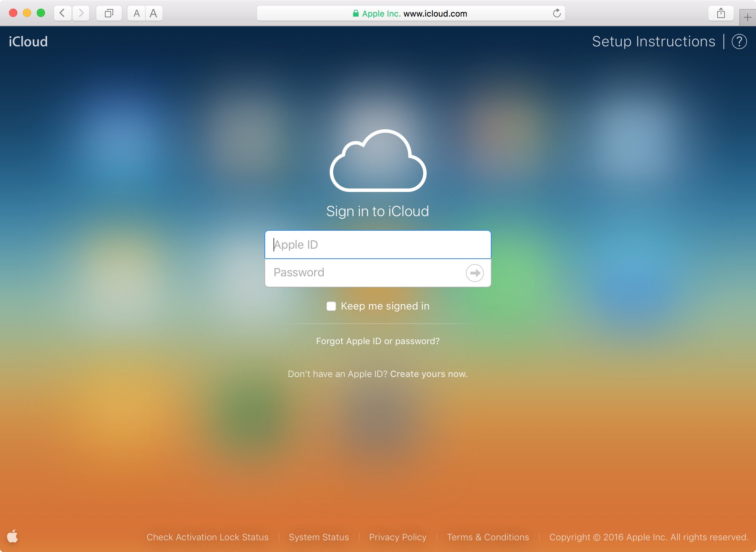Click the iCloud logo at top left
The width and height of the screenshot is (756, 552).
pos(28,42)
